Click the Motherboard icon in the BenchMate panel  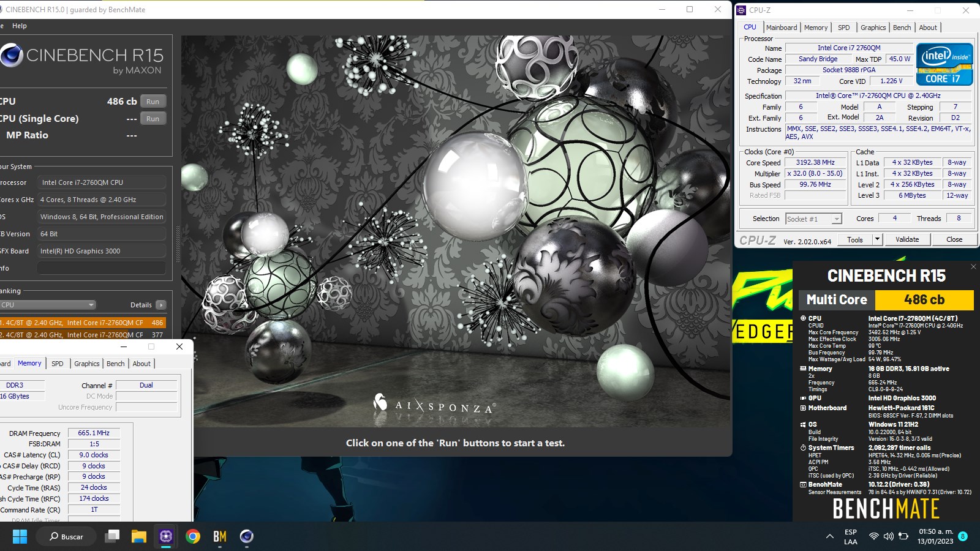click(x=803, y=408)
